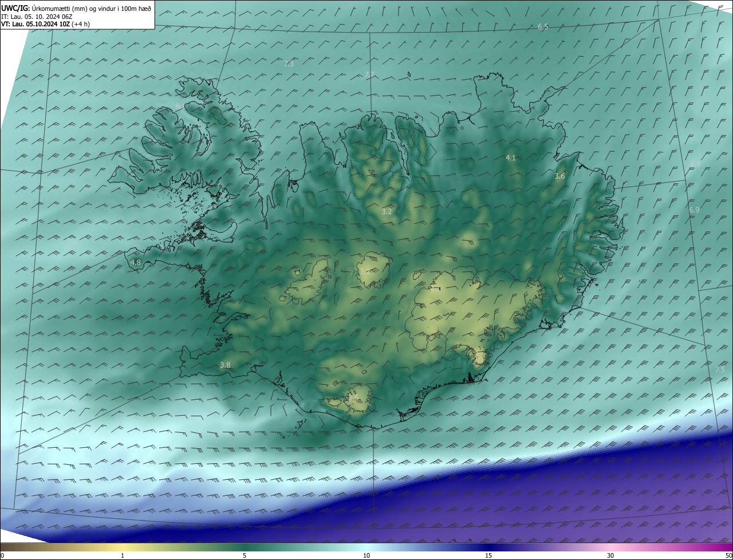Click the 6.5 value on the map
Viewport: 733px width, 560px height.
click(543, 27)
